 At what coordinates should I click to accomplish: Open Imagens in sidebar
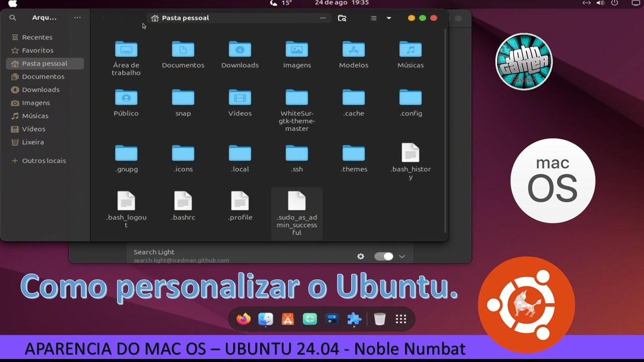point(45,103)
